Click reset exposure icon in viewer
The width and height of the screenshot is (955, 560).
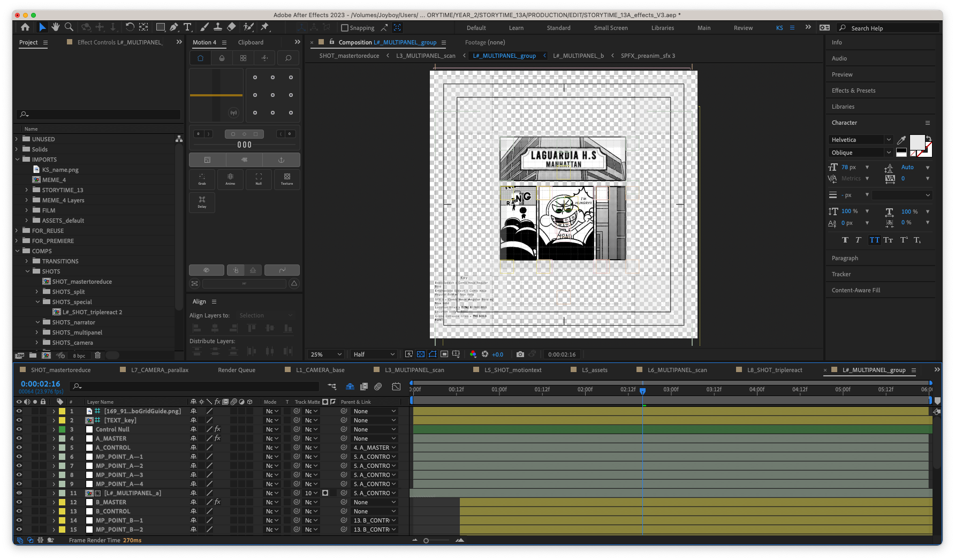(485, 354)
